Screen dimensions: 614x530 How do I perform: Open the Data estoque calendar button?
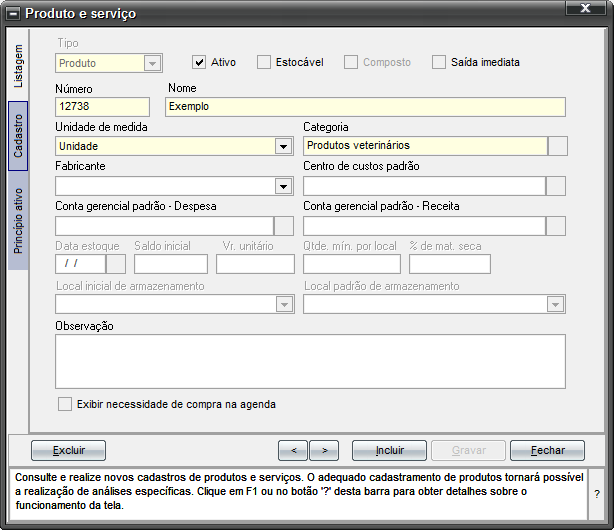click(116, 264)
